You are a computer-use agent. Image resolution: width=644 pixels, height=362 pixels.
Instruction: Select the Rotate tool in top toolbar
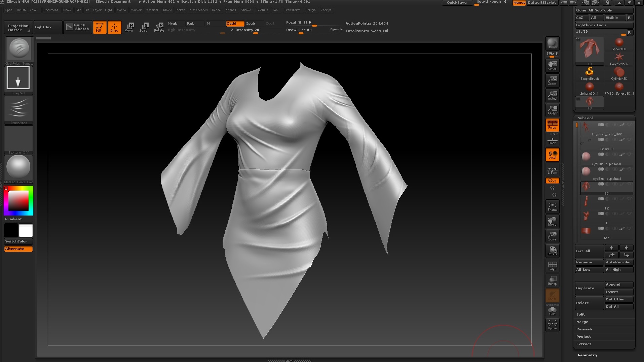[x=159, y=27]
